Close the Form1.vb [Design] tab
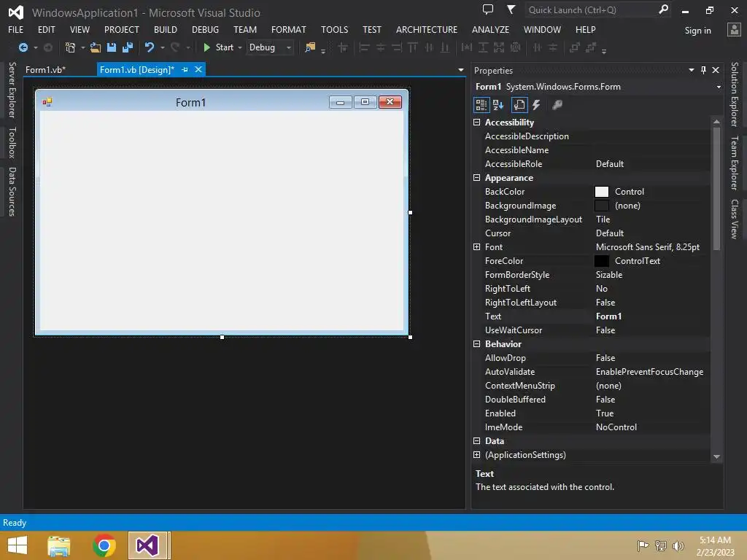This screenshot has height=560, width=747. [x=198, y=69]
